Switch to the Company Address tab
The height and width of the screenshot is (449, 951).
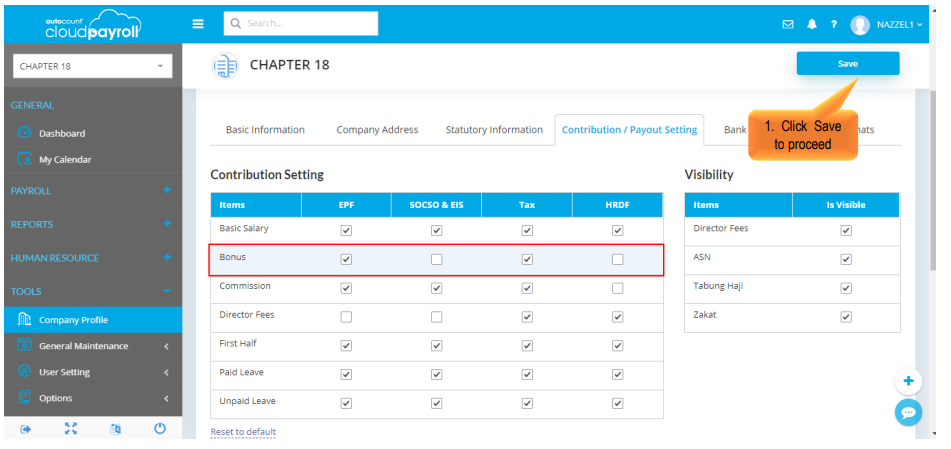(x=377, y=130)
